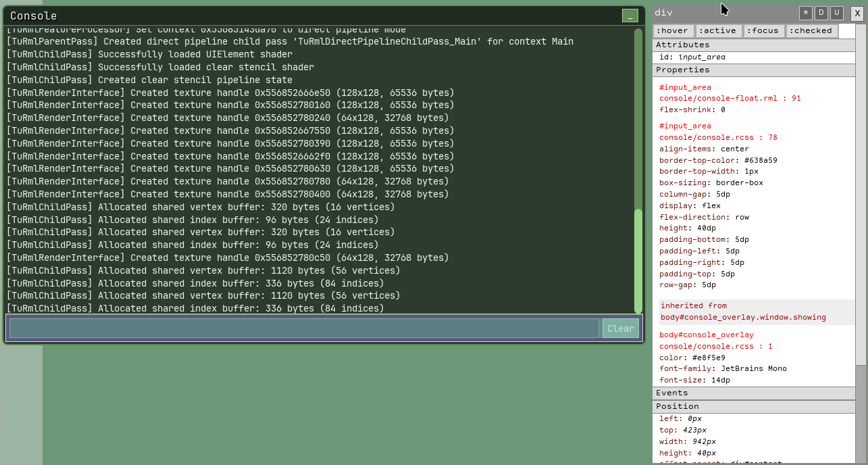Toggle the :active pseudo-class
Viewport: 868px width, 465px height.
click(719, 30)
